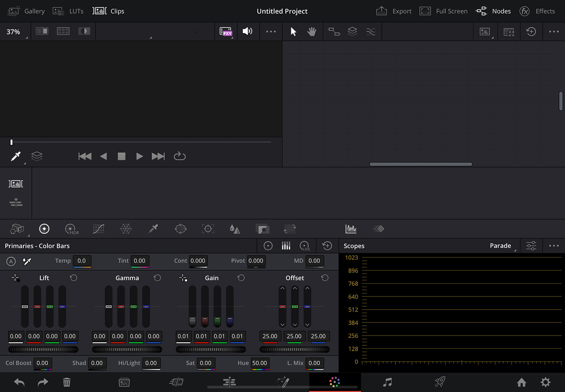565x392 pixels.
Task: Open the Blur and Sharpen palette
Action: (235, 229)
